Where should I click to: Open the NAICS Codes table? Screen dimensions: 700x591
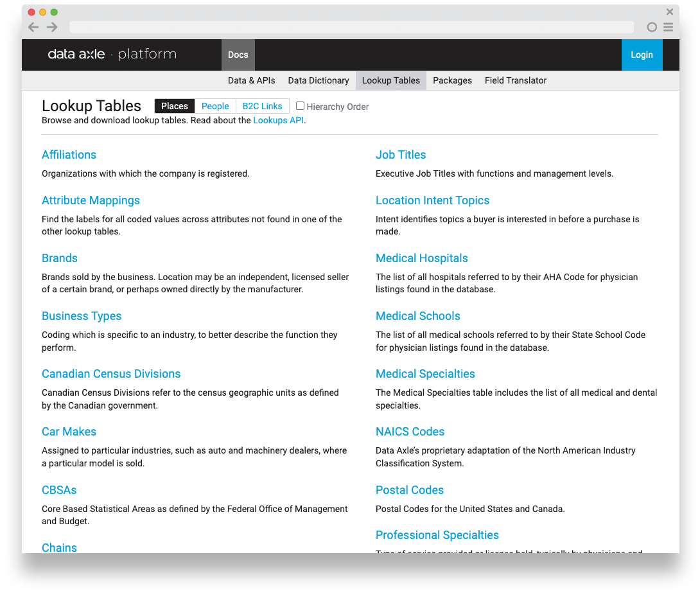pos(410,432)
